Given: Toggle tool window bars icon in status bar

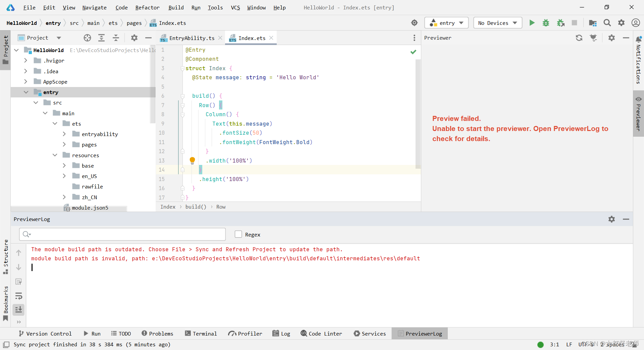Looking at the screenshot, I should point(6,345).
